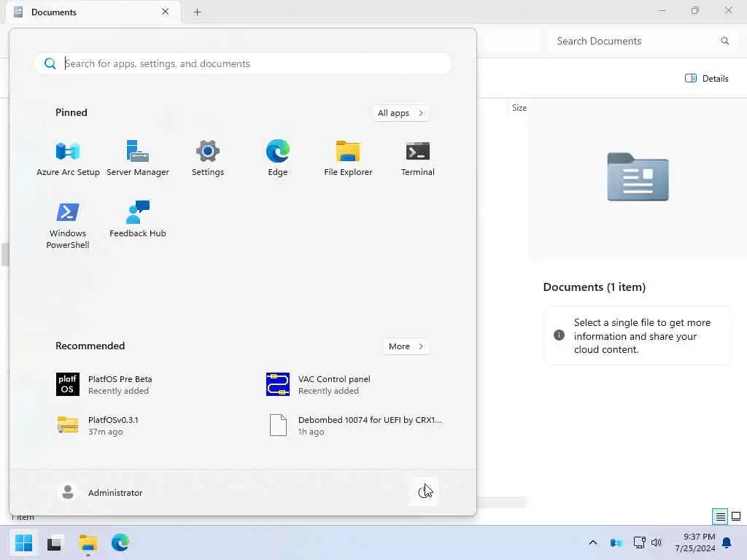
Task: Launch Edge from pinned apps
Action: point(278,158)
